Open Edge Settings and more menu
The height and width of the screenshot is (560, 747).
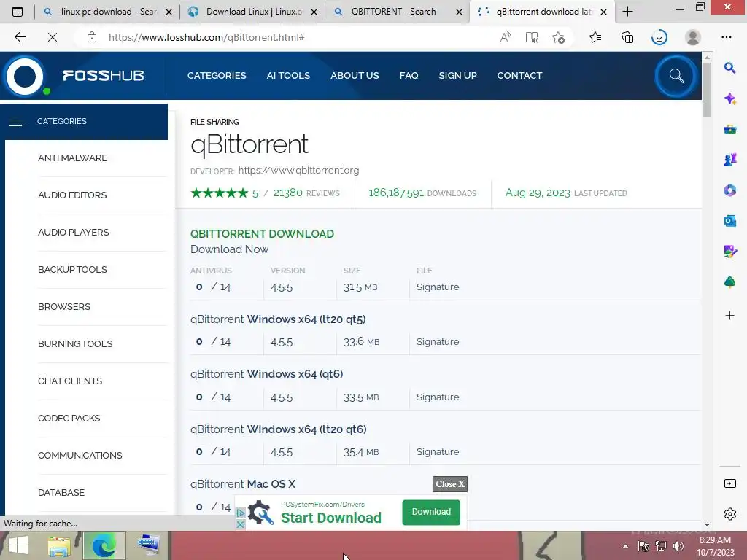click(727, 37)
